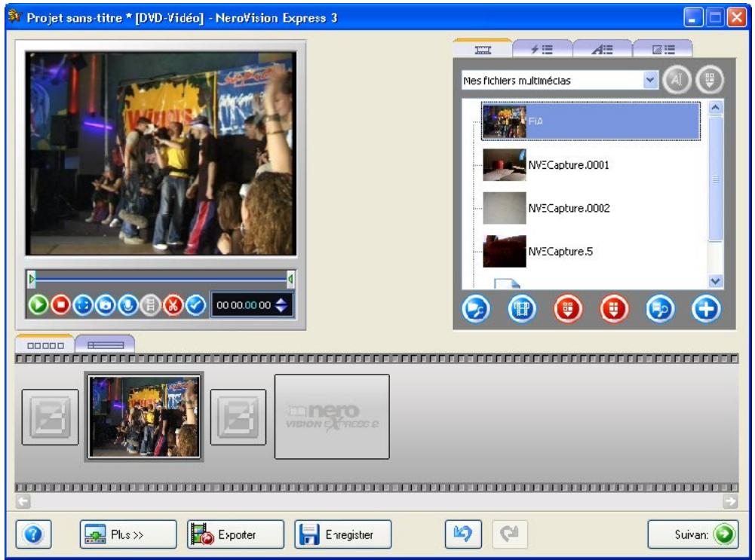Switch to the timeline view tab

click(106, 345)
